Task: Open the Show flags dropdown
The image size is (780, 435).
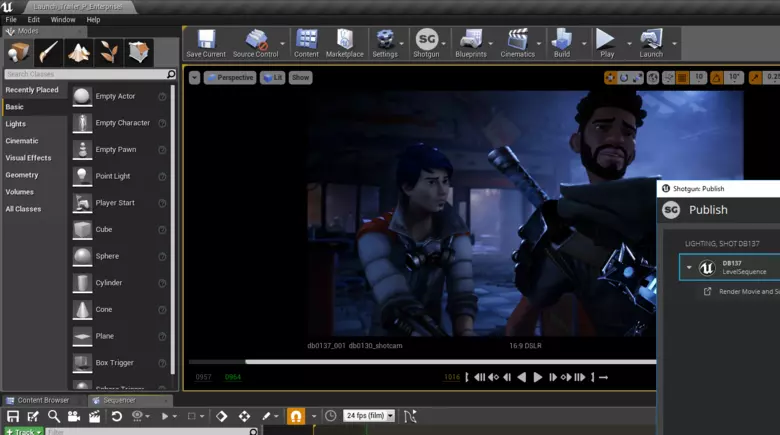Action: point(300,78)
